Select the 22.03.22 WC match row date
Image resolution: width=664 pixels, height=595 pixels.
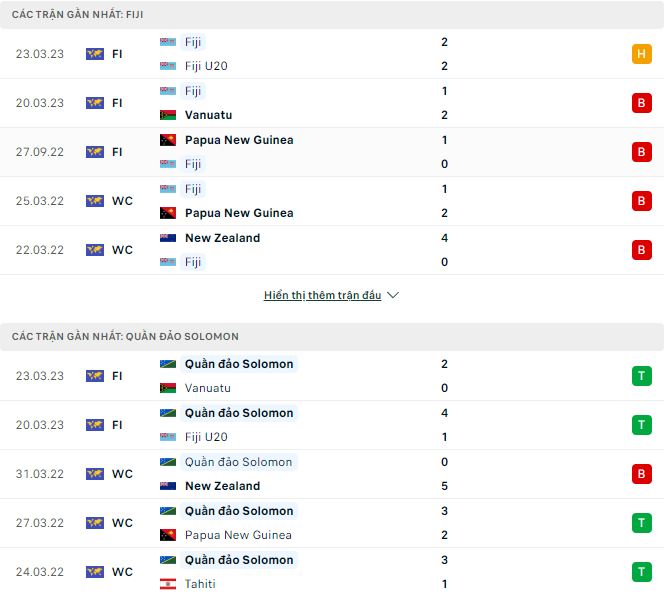coord(38,250)
